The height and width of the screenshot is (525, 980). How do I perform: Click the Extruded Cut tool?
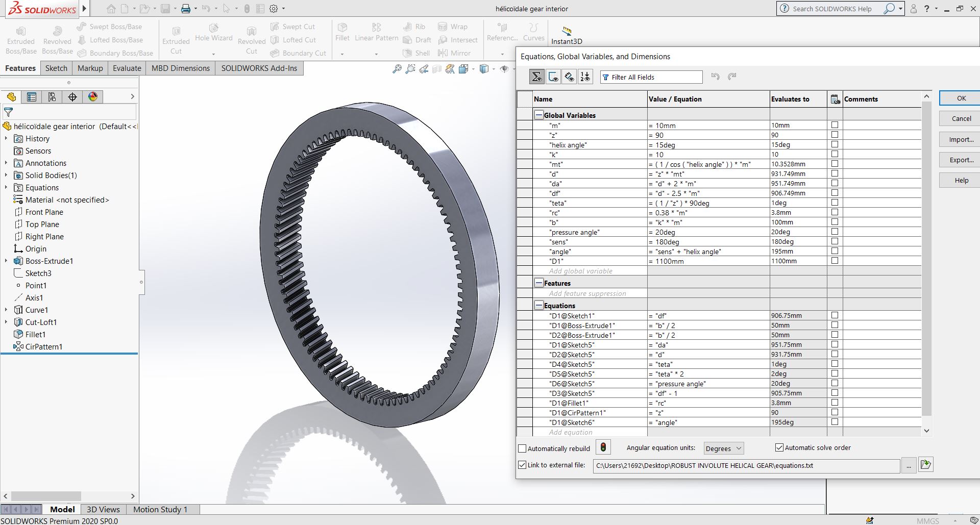176,40
